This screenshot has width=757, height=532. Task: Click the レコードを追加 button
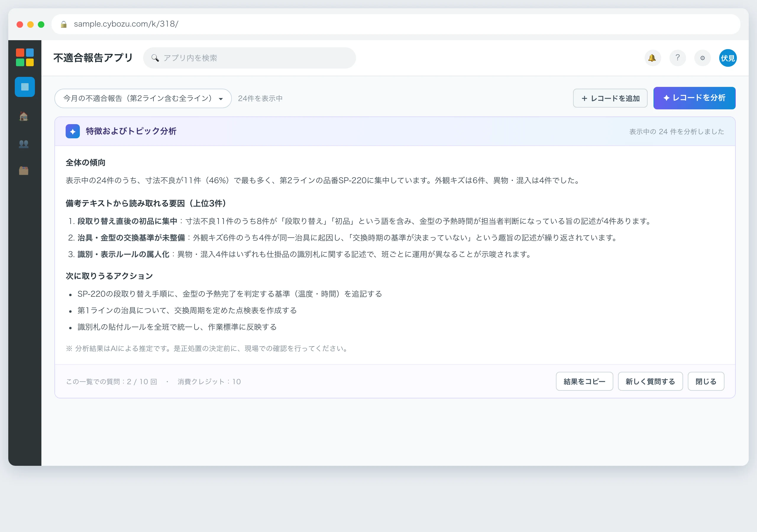tap(610, 98)
